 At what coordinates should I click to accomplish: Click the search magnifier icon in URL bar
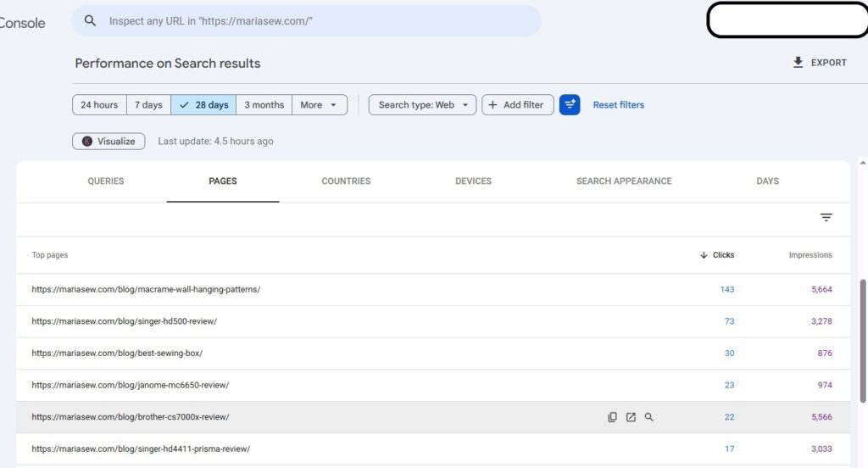coord(90,21)
